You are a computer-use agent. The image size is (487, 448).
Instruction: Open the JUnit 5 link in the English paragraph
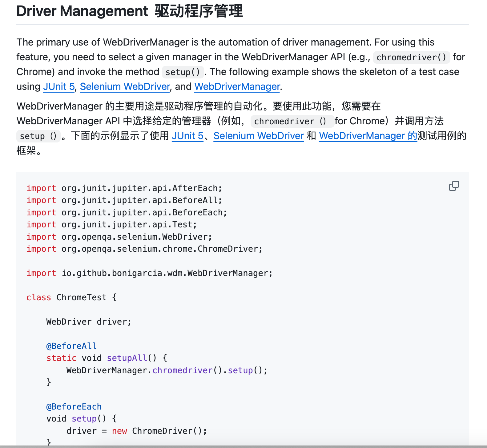pyautogui.click(x=59, y=86)
